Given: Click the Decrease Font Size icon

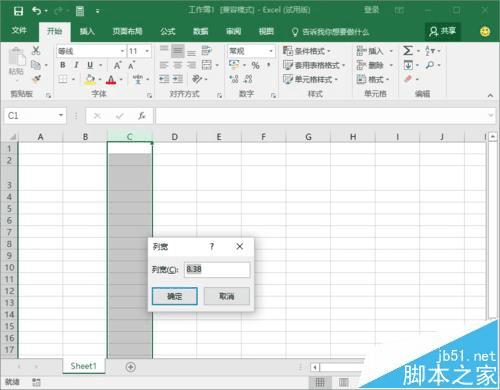Looking at the screenshot, I should [132, 65].
